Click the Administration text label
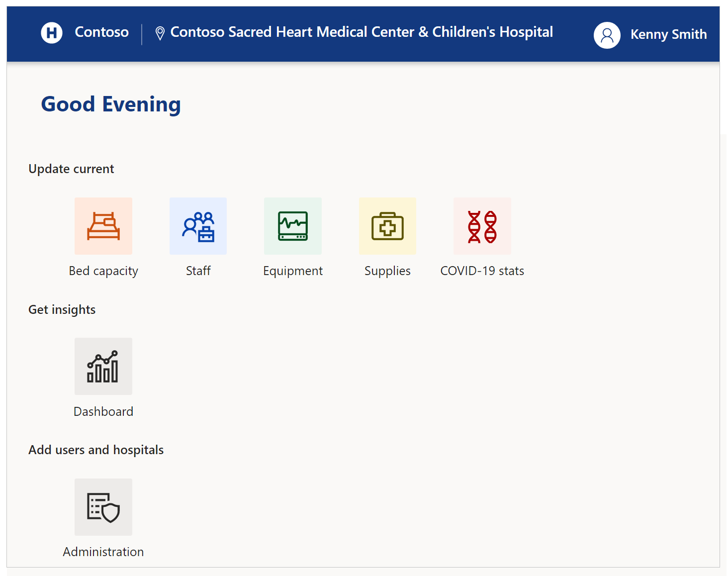 (103, 552)
